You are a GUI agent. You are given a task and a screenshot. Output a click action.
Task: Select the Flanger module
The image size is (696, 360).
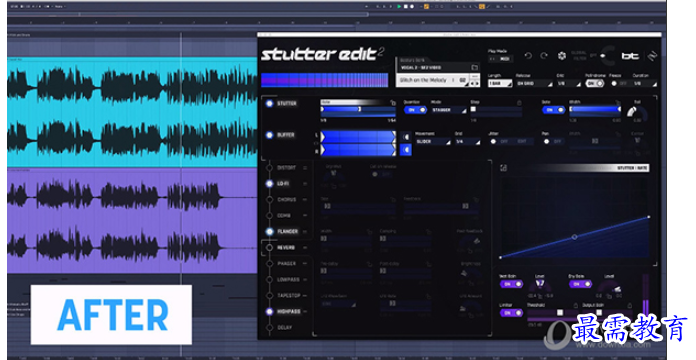point(287,232)
